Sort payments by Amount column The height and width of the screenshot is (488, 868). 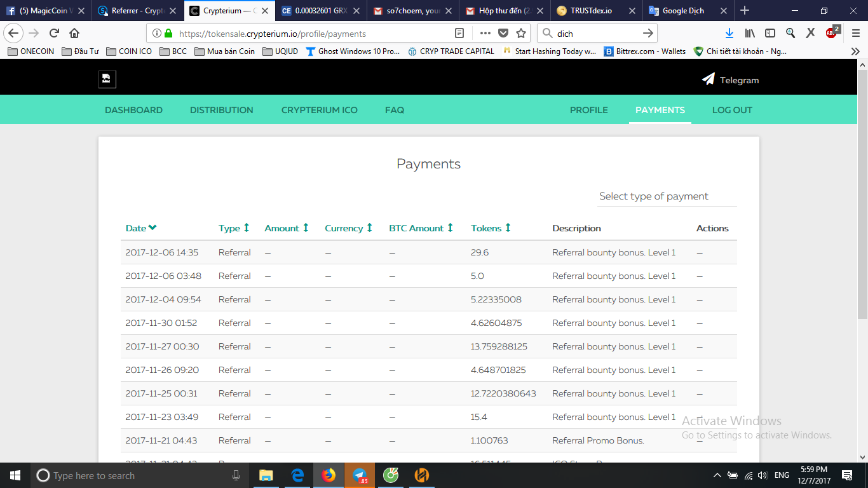(x=287, y=228)
